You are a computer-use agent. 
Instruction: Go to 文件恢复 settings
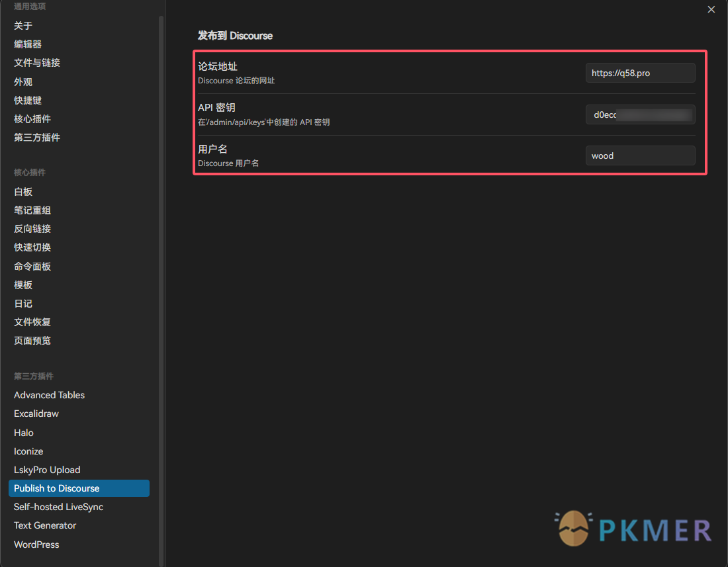(32, 322)
